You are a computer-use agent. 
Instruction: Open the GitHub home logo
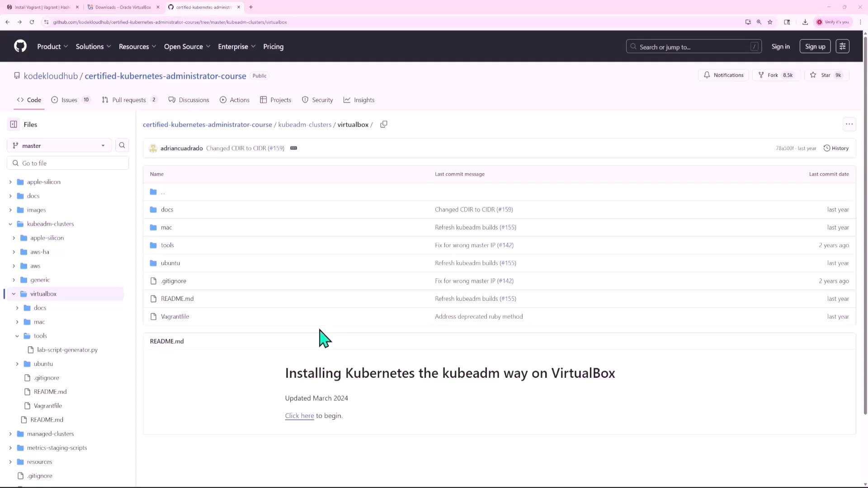click(x=20, y=46)
